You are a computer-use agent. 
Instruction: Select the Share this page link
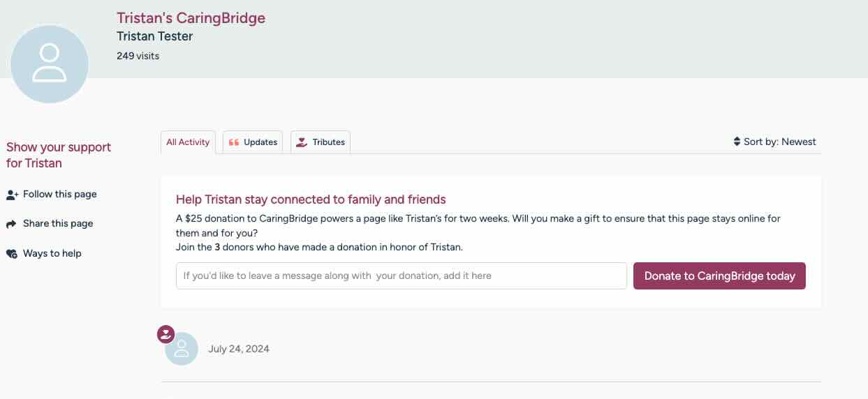tap(58, 224)
